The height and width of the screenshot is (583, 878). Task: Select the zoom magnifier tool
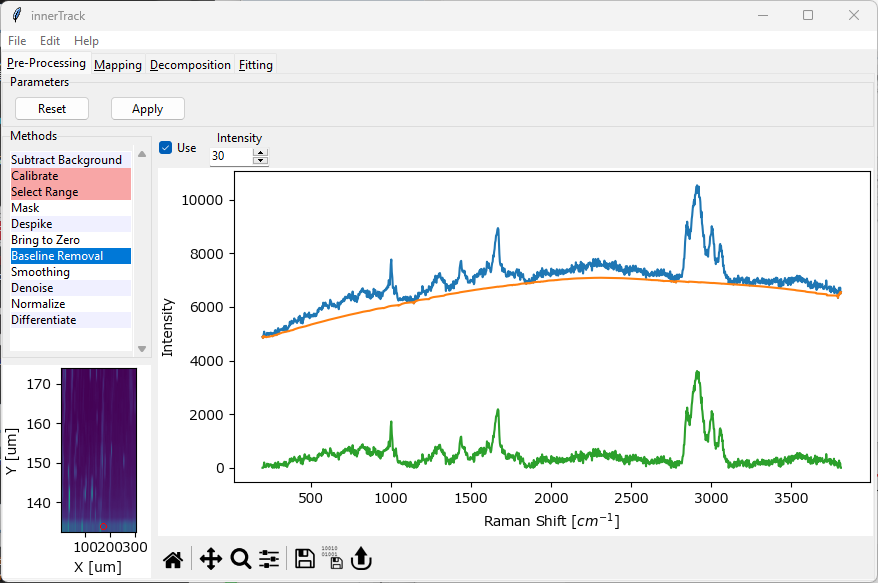coord(240,560)
